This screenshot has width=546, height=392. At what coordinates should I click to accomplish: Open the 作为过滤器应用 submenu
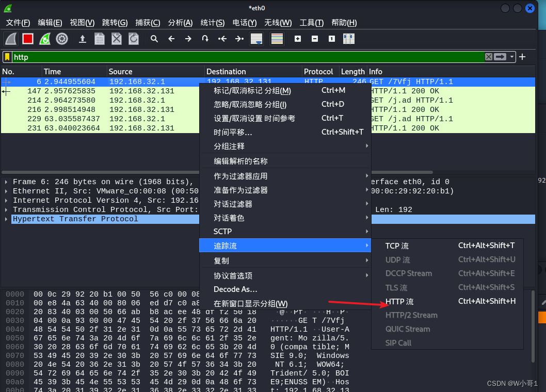[285, 176]
